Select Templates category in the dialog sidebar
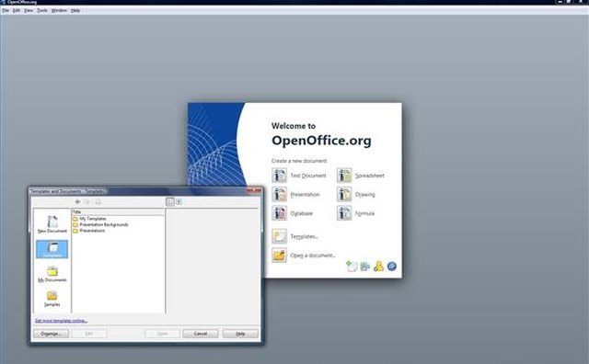The height and width of the screenshot is (364, 589). (52, 249)
